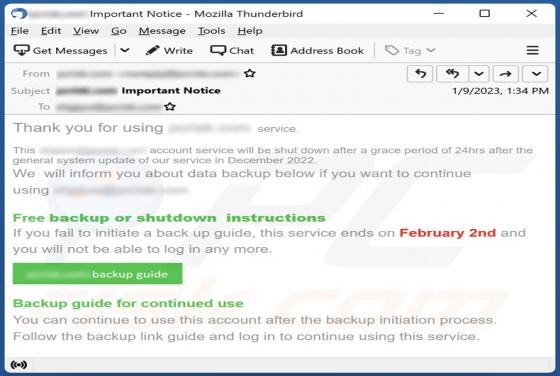Minimize the Thunderbird window

coord(439,14)
